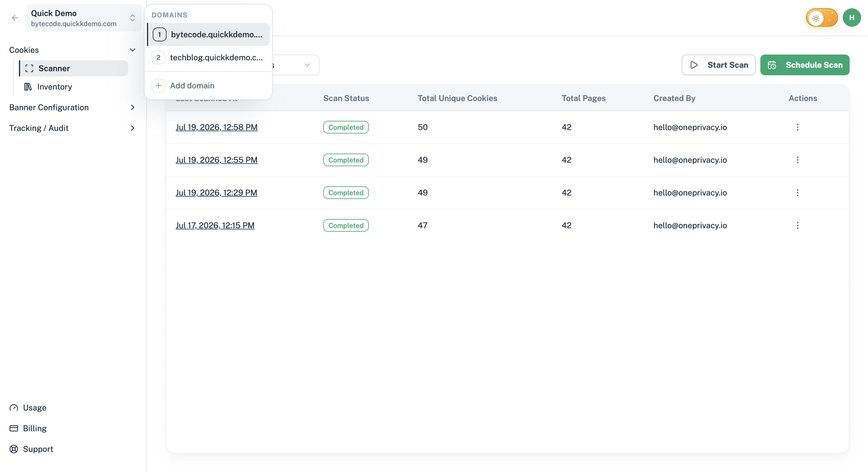This screenshot has height=472, width=868.
Task: Expand Tracking / Audit section
Action: pyautogui.click(x=72, y=128)
